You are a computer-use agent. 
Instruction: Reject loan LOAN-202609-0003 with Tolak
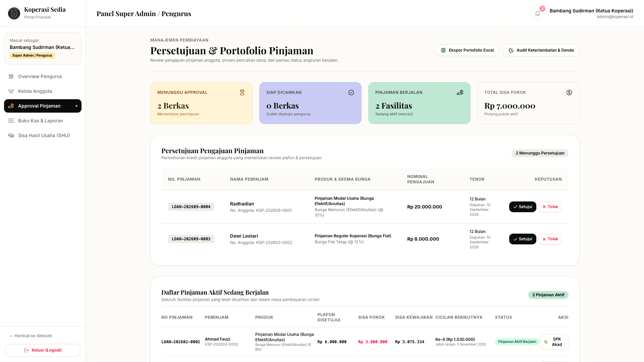click(550, 239)
